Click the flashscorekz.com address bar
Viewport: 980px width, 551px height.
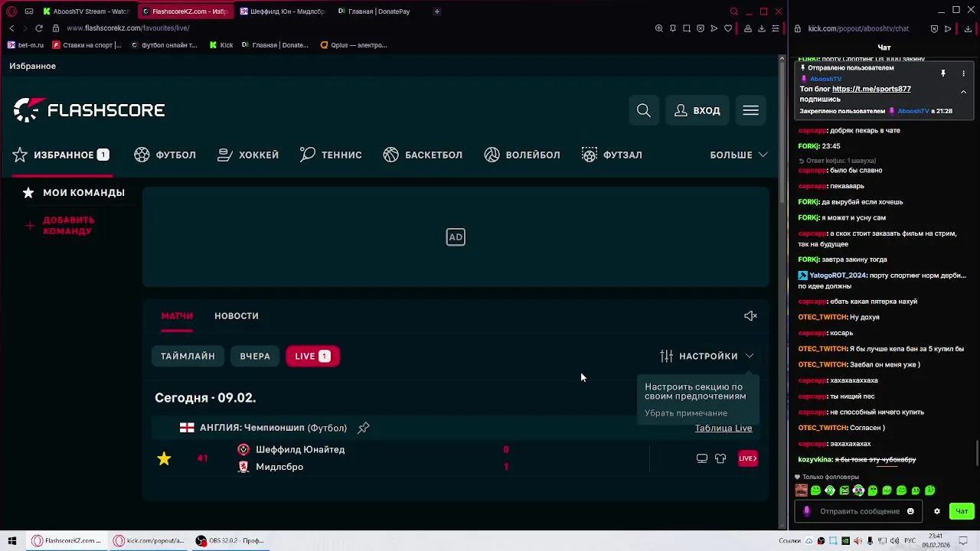pos(128,28)
